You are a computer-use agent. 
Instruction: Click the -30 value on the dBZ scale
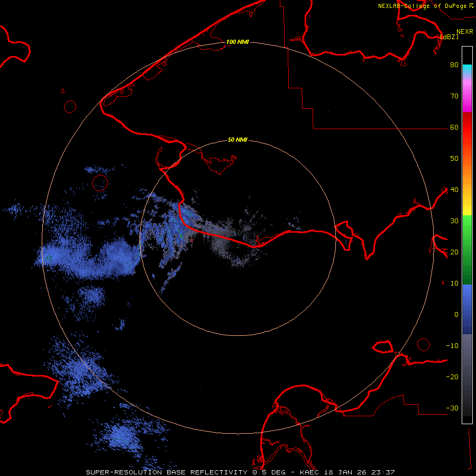[x=452, y=408]
